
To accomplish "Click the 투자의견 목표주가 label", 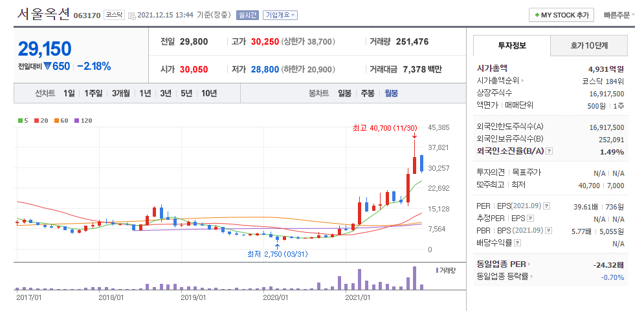I will pos(509,173).
